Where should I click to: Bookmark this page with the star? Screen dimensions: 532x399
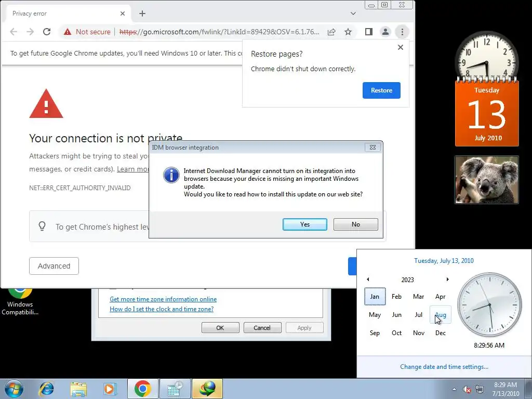click(348, 32)
